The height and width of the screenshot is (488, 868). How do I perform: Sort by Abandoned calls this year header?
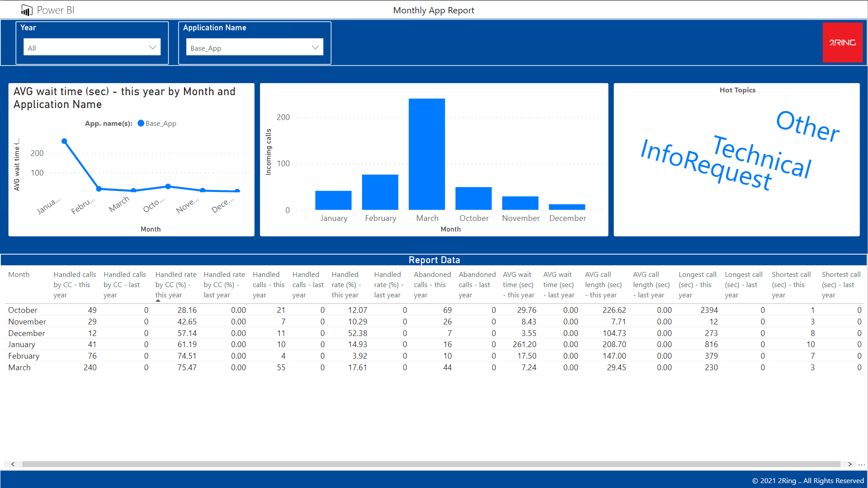click(432, 284)
